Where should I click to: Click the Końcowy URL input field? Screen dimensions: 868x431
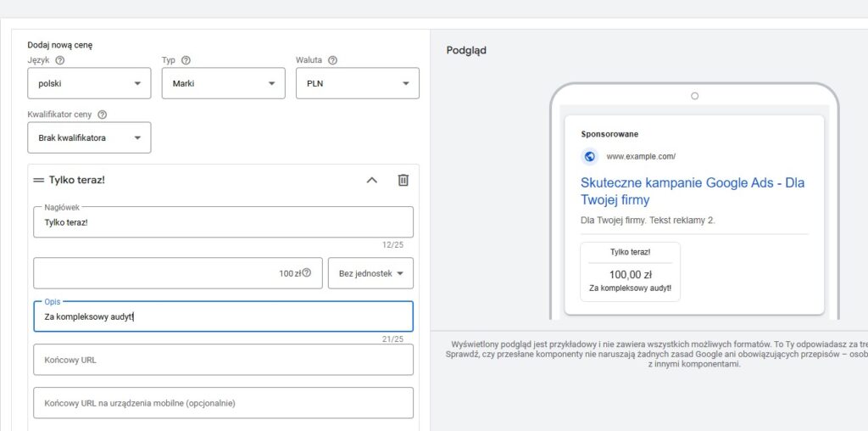pyautogui.click(x=223, y=360)
